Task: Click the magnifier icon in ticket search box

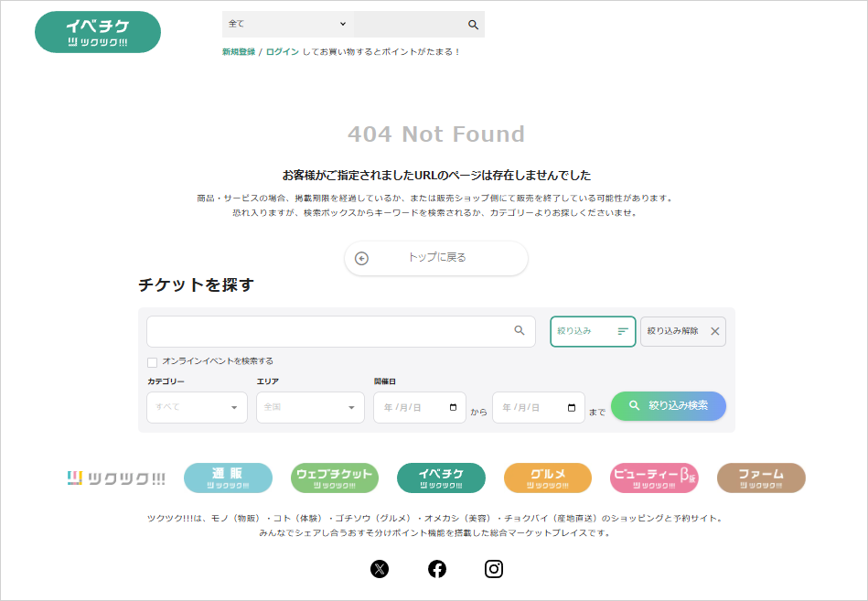Action: [520, 331]
